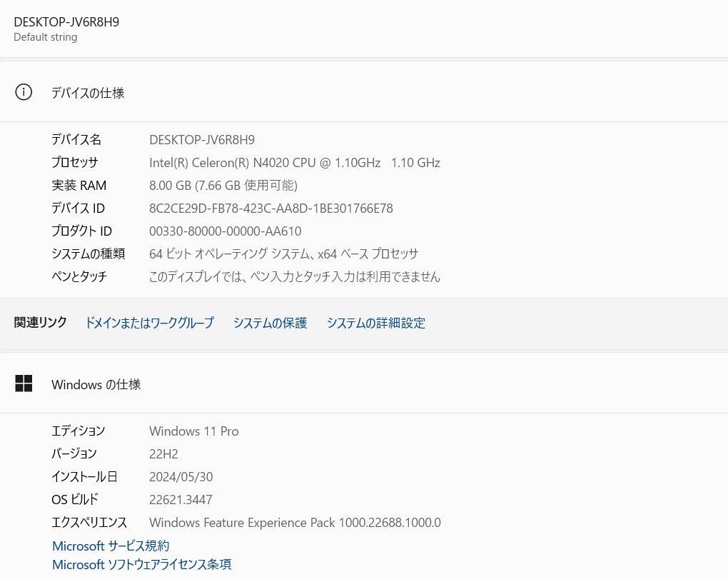Image resolution: width=728 pixels, height=577 pixels.
Task: Select the Windows 11 Pro edition value
Action: tap(194, 431)
